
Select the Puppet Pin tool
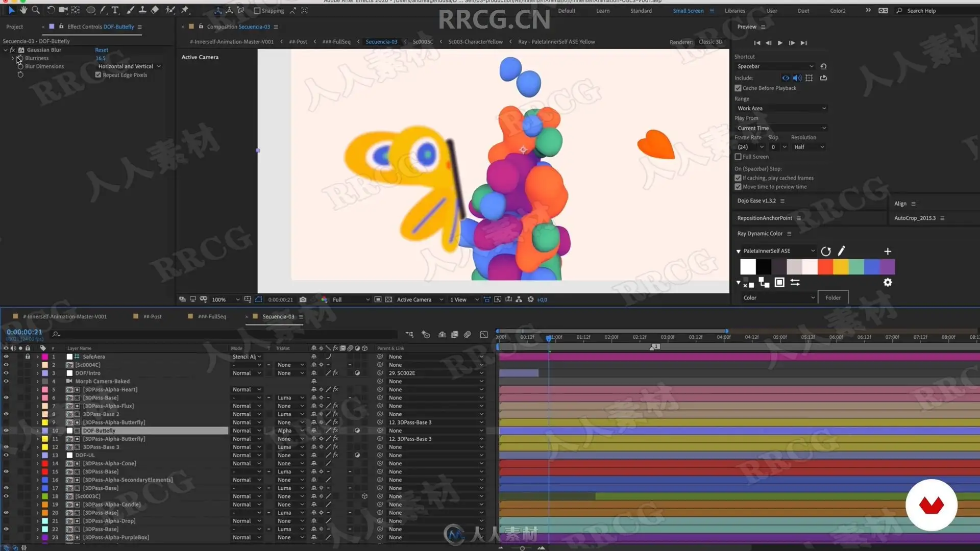pos(185,10)
